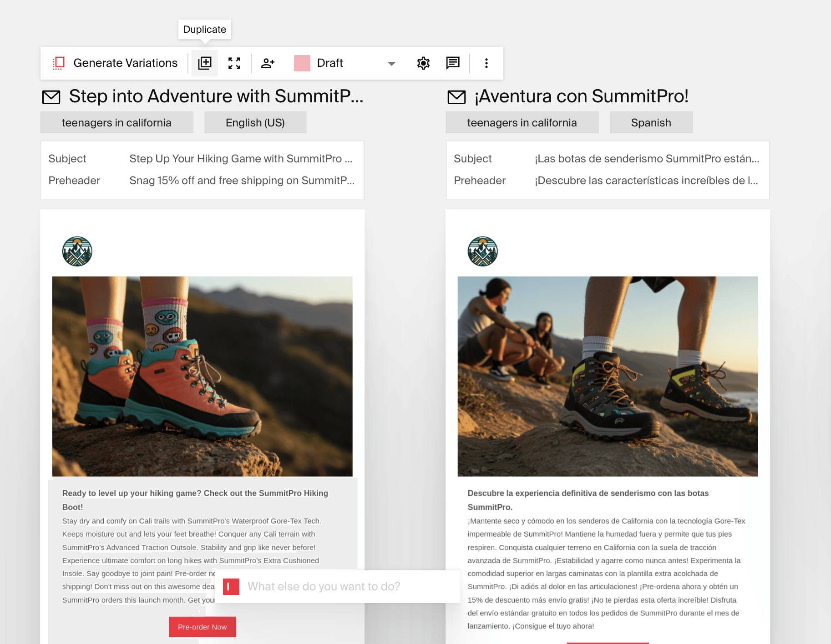The image size is (831, 644).
Task: Click the Spanish language tag
Action: [651, 122]
